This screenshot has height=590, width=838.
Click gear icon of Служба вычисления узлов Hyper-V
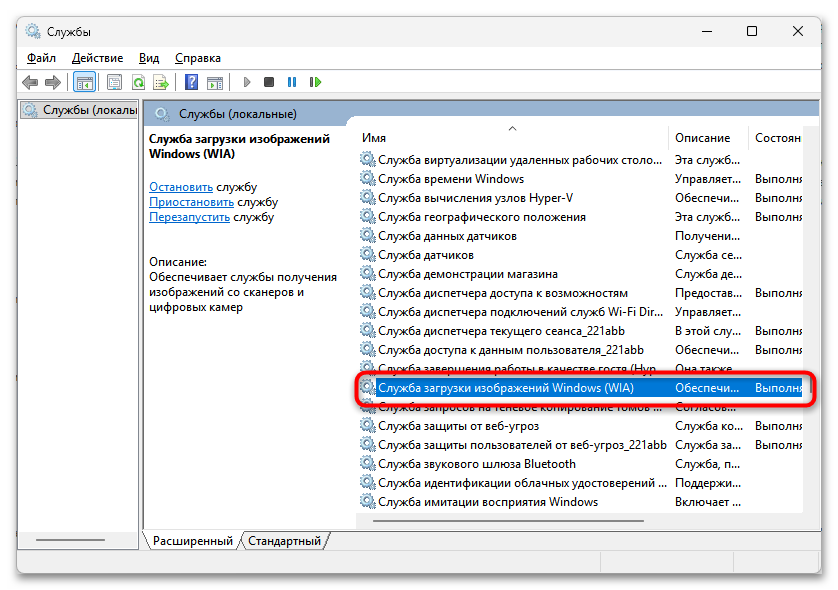point(368,197)
